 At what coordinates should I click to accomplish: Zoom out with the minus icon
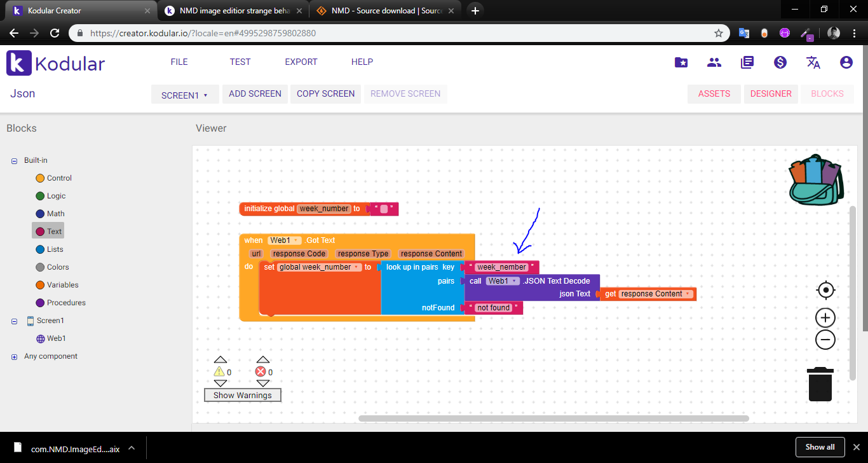(x=825, y=340)
